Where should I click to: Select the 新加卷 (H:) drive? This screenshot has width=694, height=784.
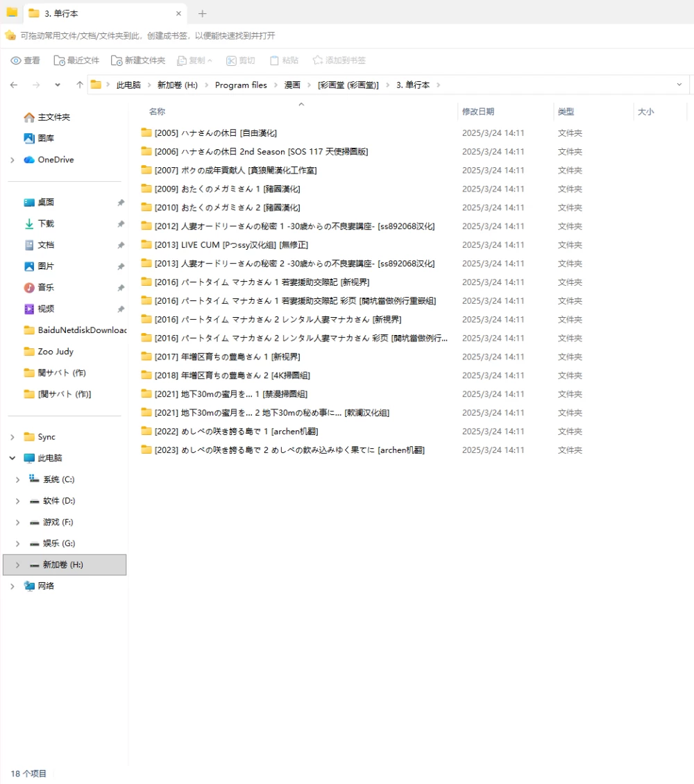coord(63,565)
